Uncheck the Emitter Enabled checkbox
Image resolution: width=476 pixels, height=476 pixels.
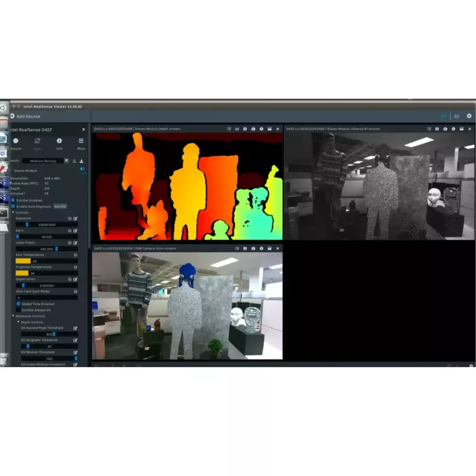point(13,200)
